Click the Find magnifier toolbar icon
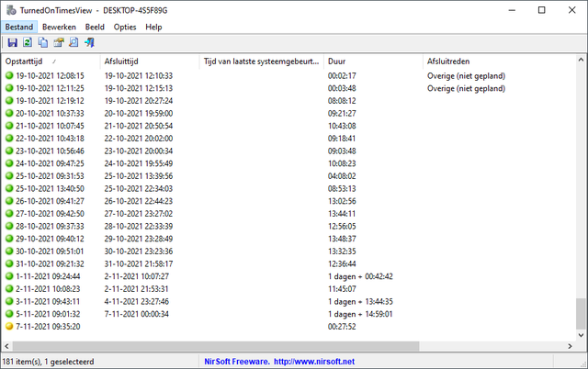Viewport: 588px width, 369px height. tap(73, 43)
